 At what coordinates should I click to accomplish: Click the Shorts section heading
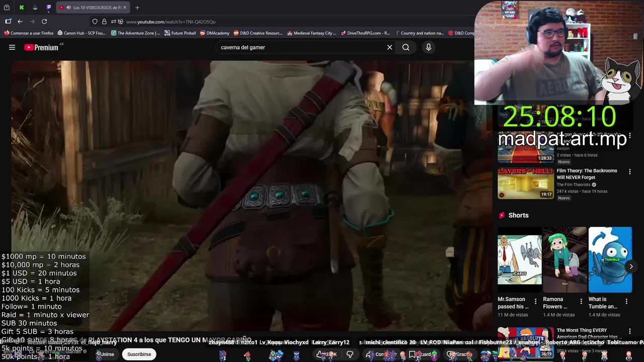(x=518, y=215)
